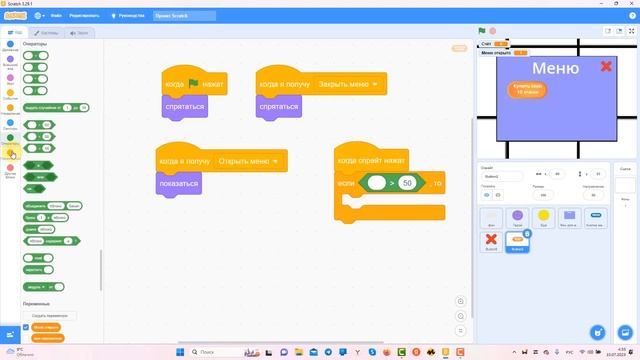The image size is (640, 360).
Task: Open the language globe menu
Action: coord(40,16)
